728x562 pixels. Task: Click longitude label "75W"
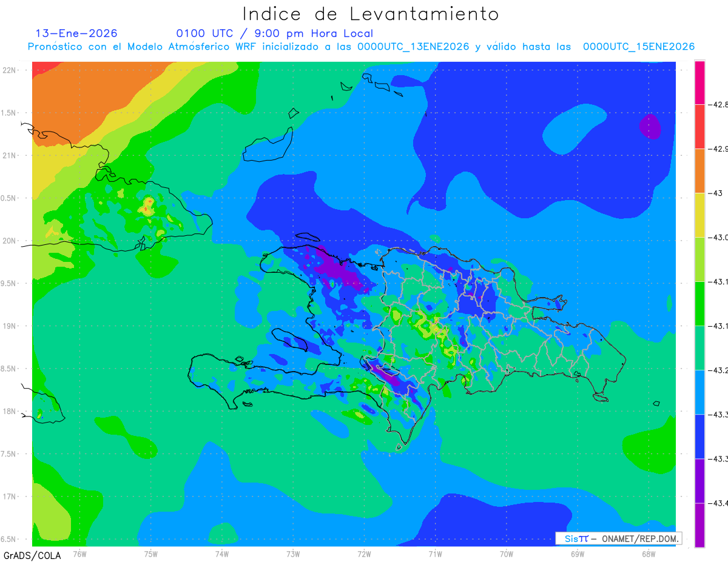tap(151, 554)
